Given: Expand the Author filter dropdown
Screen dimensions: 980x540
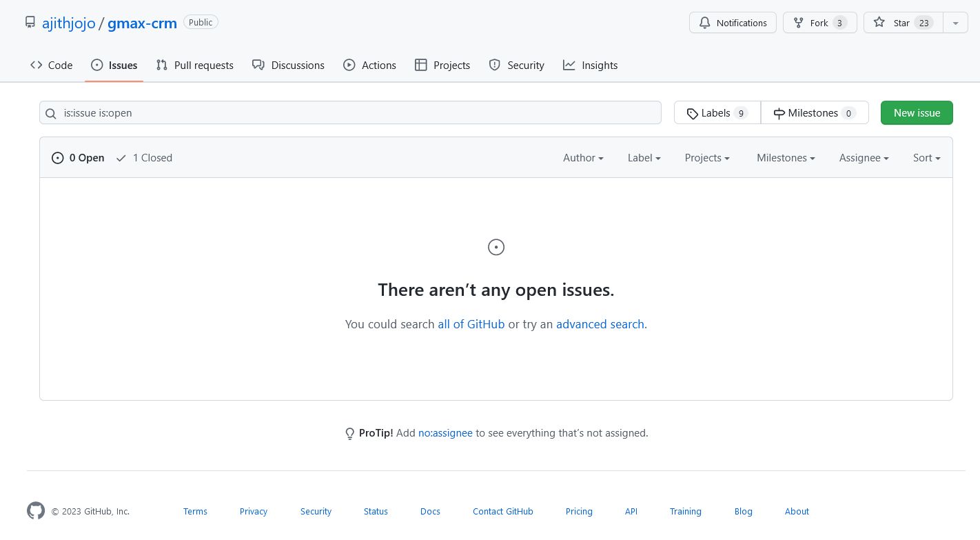Looking at the screenshot, I should pyautogui.click(x=583, y=158).
